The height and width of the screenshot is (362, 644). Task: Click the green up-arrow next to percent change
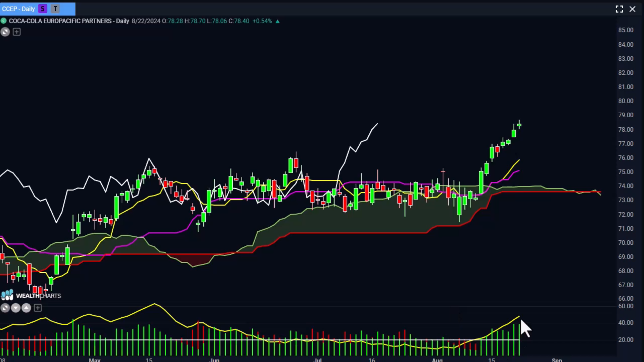pos(277,21)
